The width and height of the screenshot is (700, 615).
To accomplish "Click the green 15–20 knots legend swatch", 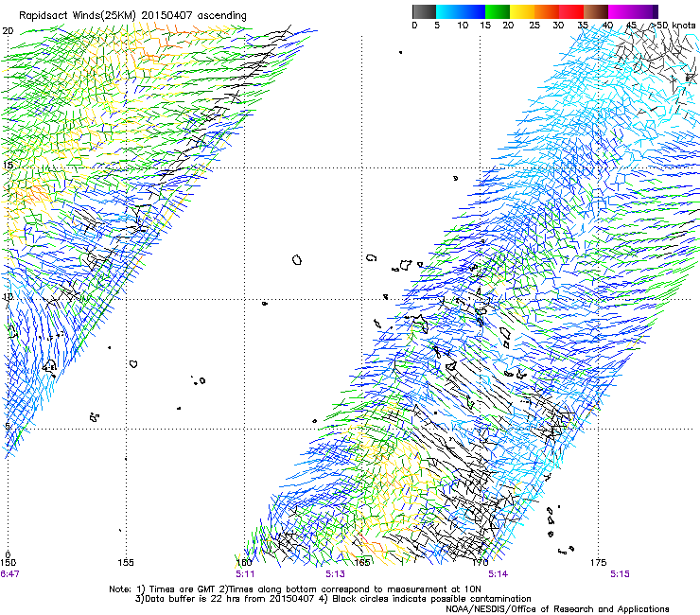I will tap(498, 11).
